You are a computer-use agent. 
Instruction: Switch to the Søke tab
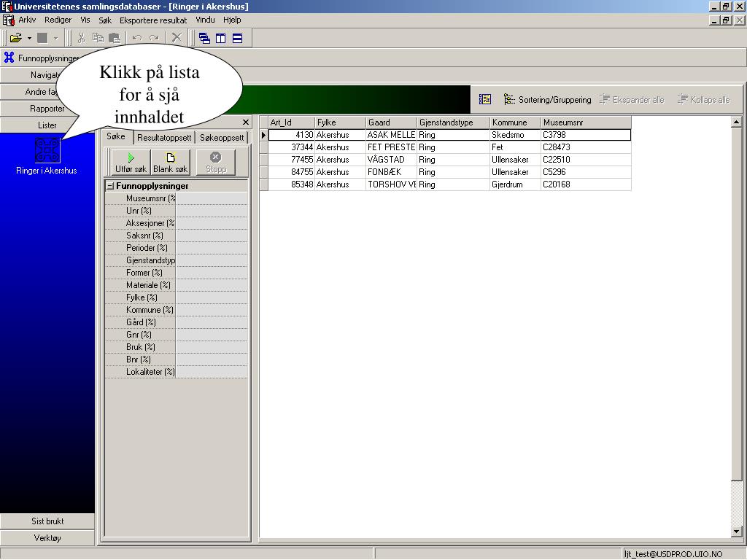tap(116, 136)
